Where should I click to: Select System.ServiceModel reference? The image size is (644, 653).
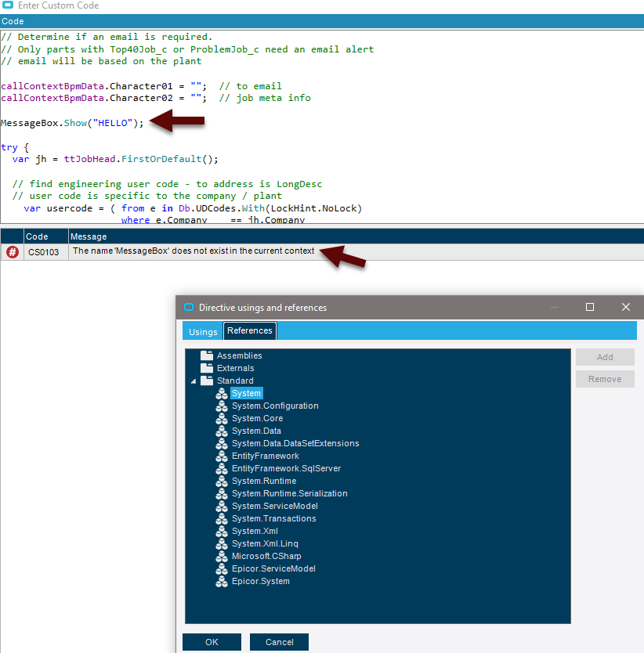tap(275, 506)
